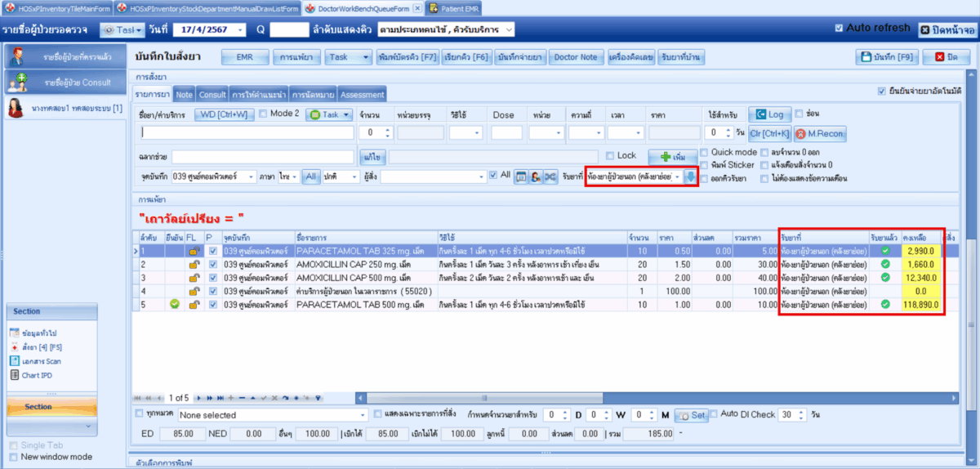Click the Log button icon
980x469 pixels.
point(759,115)
